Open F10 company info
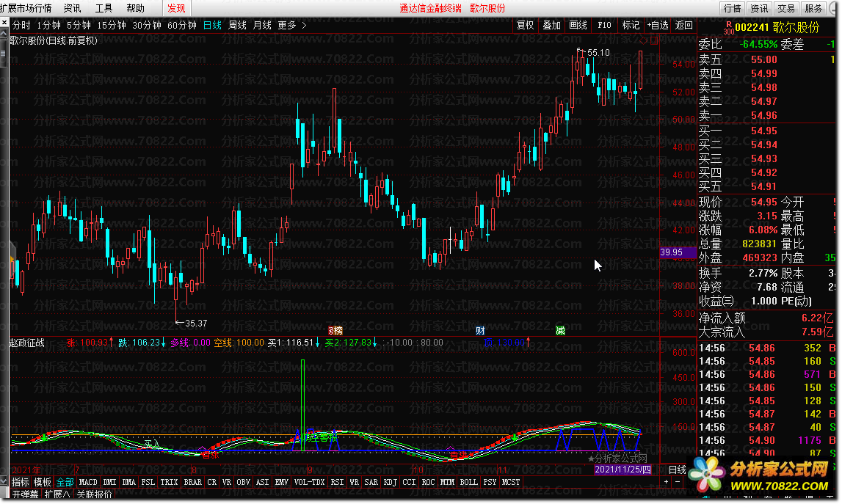 (x=604, y=25)
